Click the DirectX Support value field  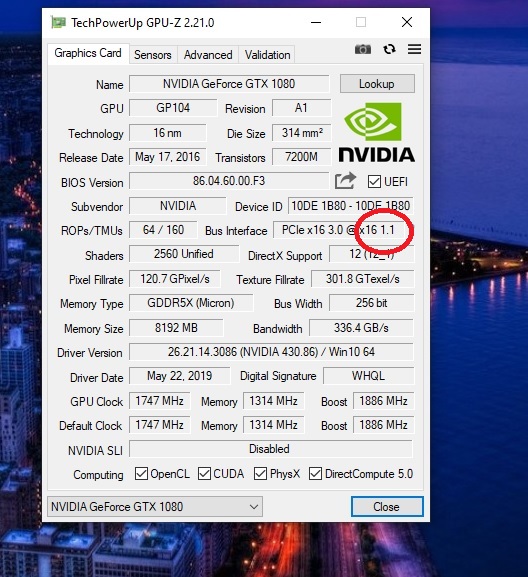point(371,254)
